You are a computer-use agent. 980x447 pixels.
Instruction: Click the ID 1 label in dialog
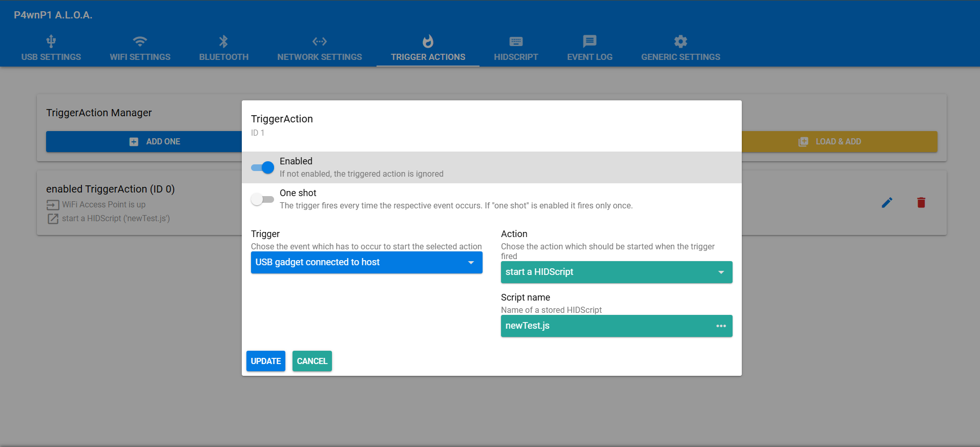258,133
